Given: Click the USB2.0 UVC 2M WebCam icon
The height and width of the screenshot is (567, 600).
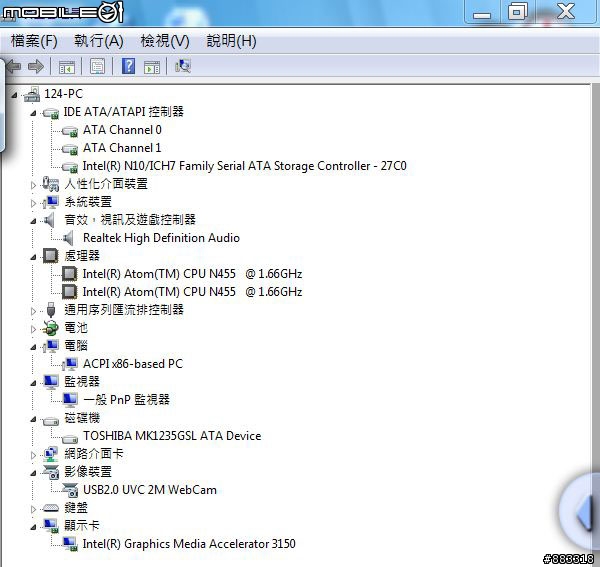Looking at the screenshot, I should [x=70, y=490].
